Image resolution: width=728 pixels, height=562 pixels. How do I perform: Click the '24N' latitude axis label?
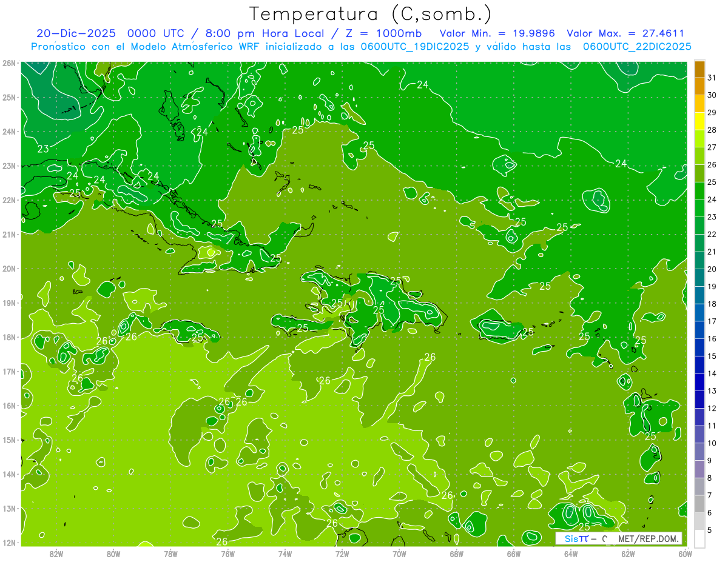(x=9, y=131)
